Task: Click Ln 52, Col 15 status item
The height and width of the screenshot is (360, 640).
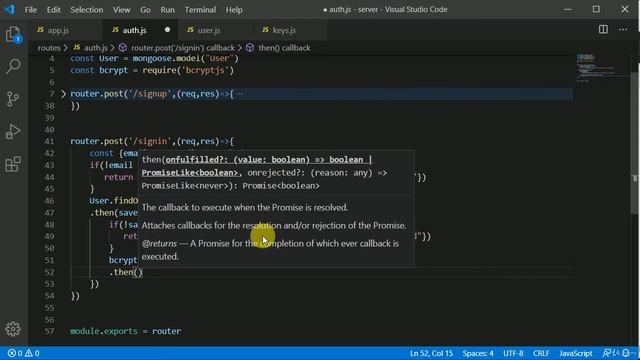Action: tap(431, 353)
